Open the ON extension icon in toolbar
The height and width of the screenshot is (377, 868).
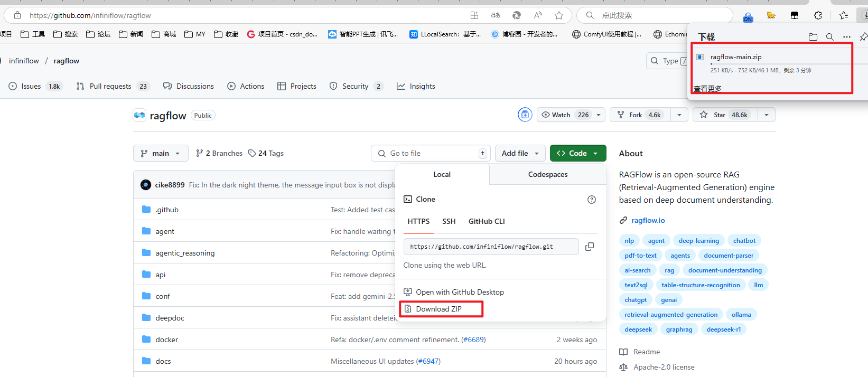748,16
